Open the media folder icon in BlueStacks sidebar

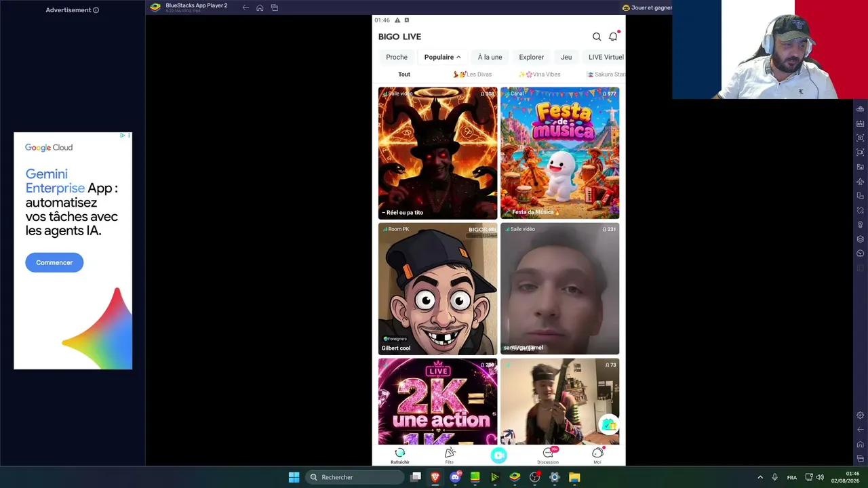861,167
